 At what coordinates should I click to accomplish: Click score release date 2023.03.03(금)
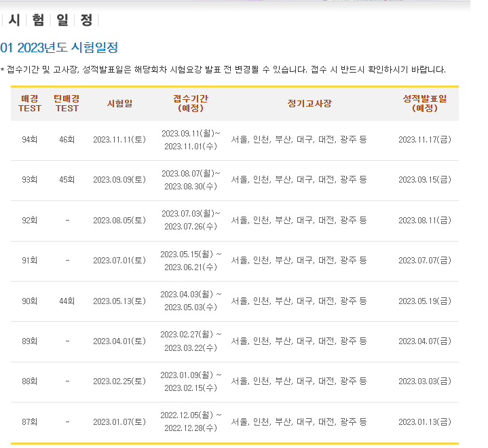click(x=425, y=381)
